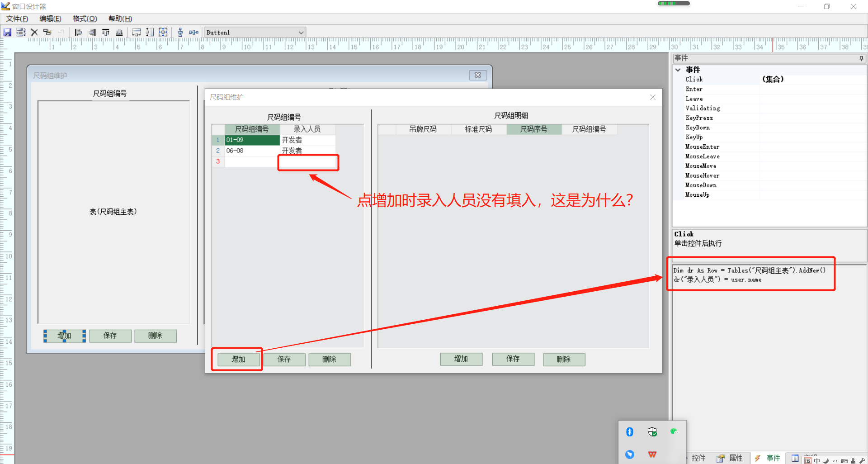Open the 文件 menu
Screen dimensions: 868x464
click(x=17, y=19)
